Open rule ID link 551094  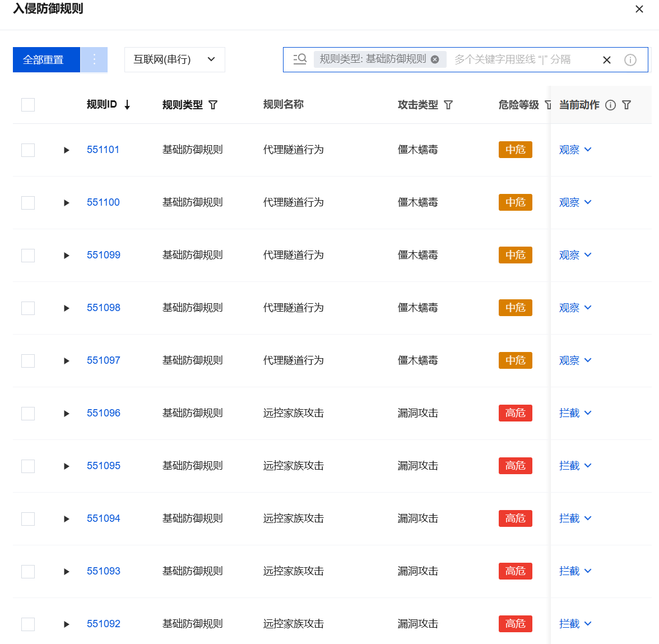pyautogui.click(x=103, y=518)
